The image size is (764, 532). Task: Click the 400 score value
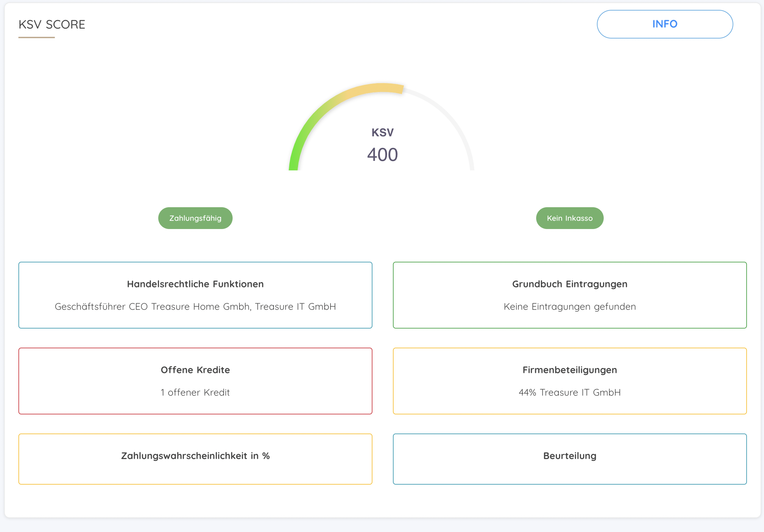pyautogui.click(x=382, y=155)
